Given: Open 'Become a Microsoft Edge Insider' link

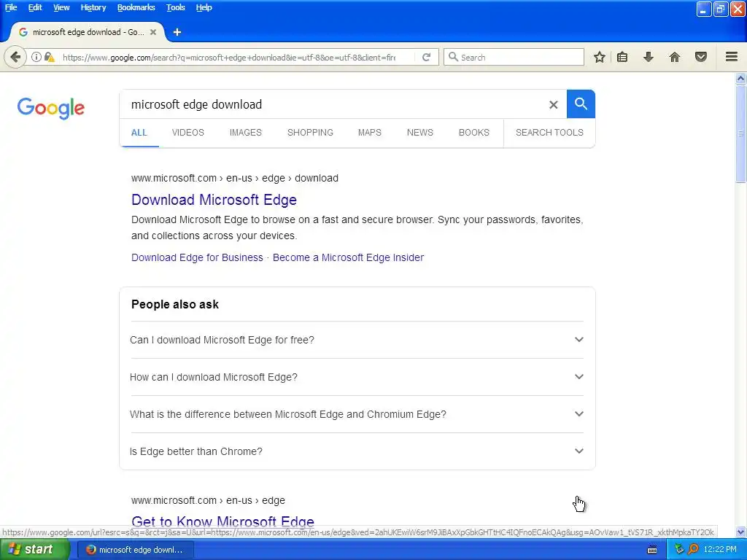Looking at the screenshot, I should (x=348, y=257).
